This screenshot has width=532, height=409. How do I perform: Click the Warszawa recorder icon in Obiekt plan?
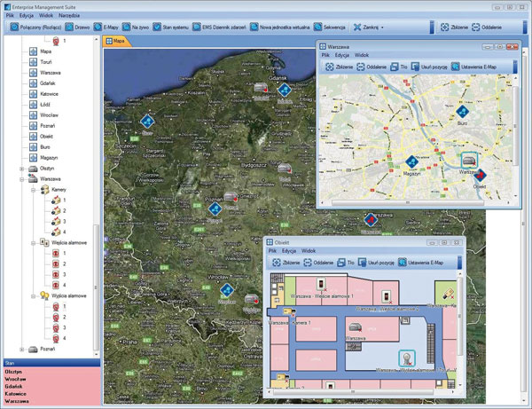tap(355, 327)
